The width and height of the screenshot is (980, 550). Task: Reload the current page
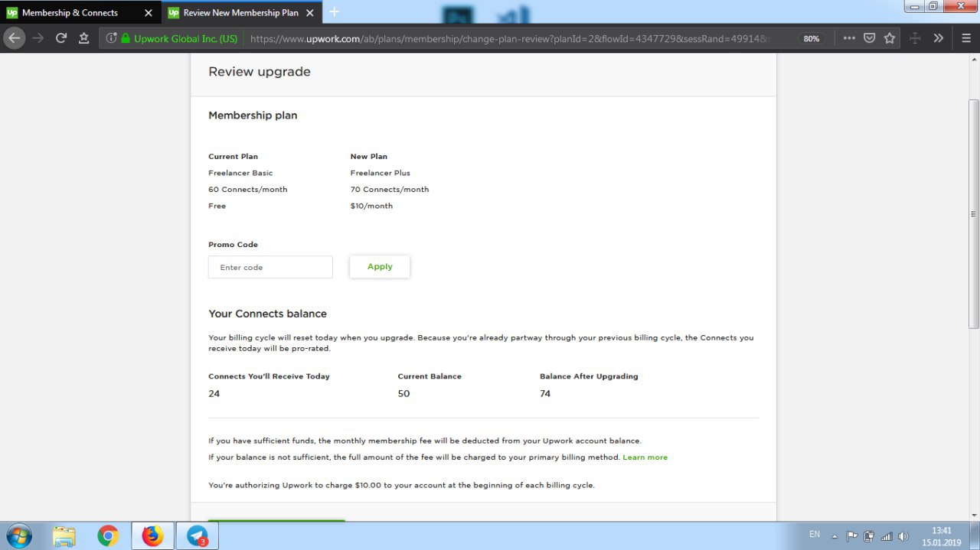61,37
